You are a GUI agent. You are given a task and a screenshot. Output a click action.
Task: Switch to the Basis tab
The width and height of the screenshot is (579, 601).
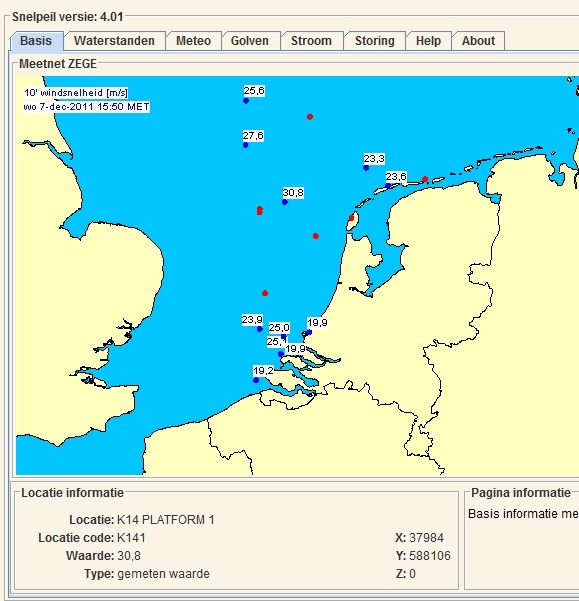click(x=37, y=41)
